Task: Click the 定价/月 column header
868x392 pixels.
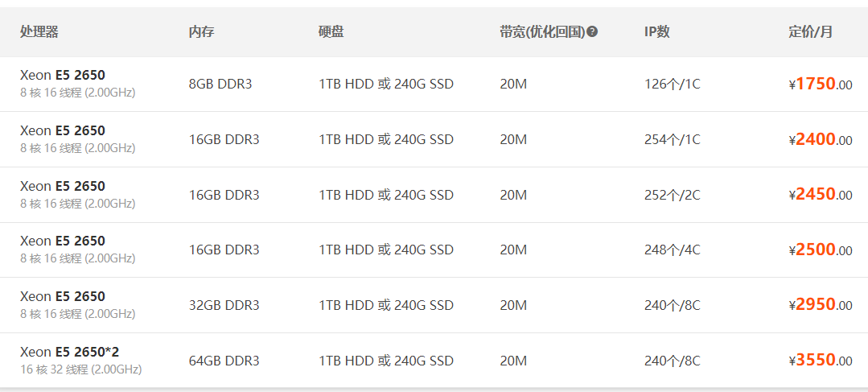Action: [810, 32]
